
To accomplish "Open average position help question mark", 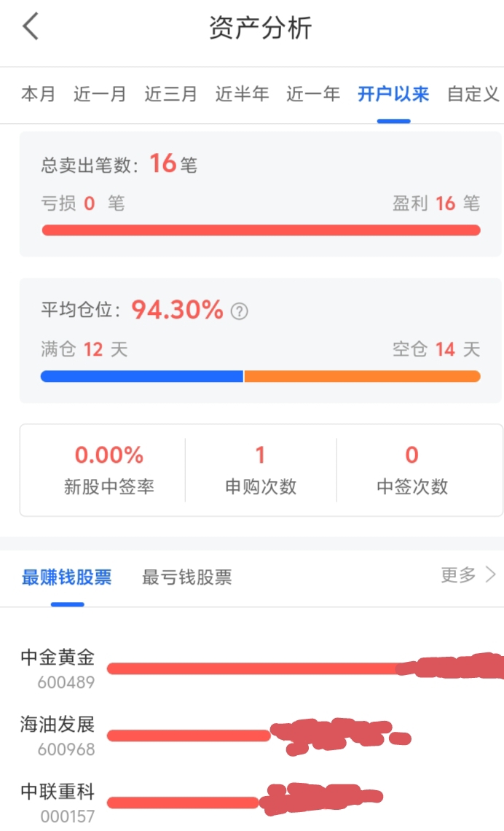I will click(240, 311).
